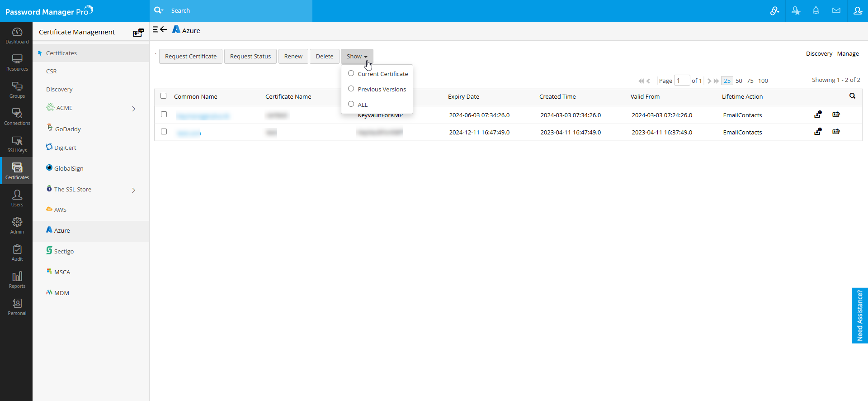868x401 pixels.
Task: Go to the next page arrow
Action: [709, 81]
